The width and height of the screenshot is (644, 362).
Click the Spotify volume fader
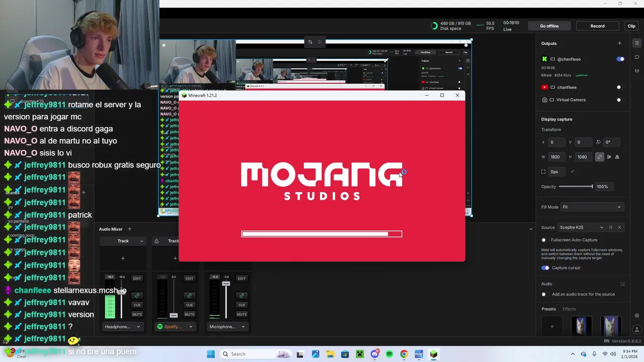(x=174, y=315)
